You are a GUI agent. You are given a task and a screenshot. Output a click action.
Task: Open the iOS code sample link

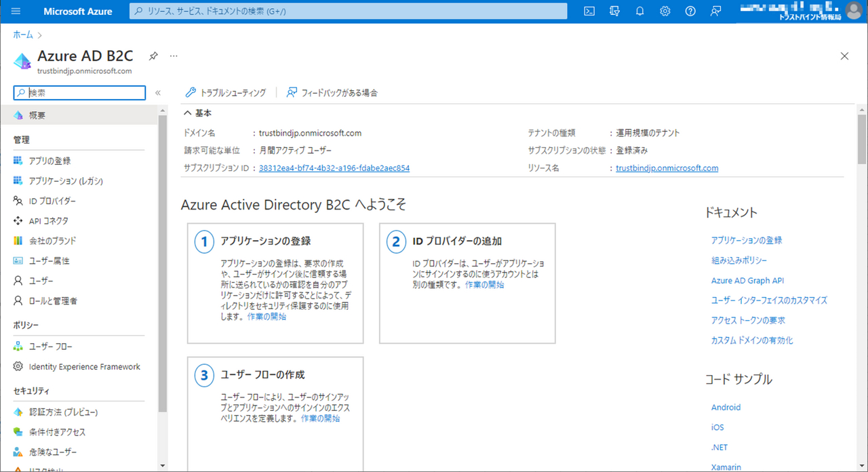point(717,427)
